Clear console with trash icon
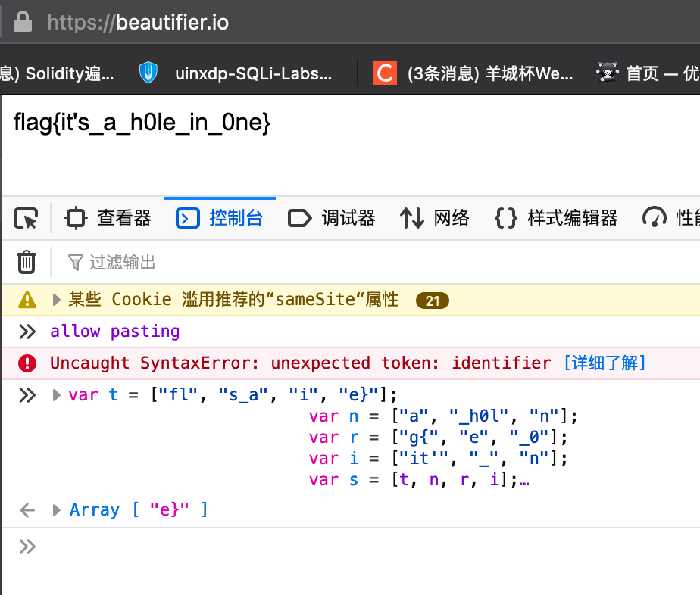The width and height of the screenshot is (700, 595). tap(27, 262)
